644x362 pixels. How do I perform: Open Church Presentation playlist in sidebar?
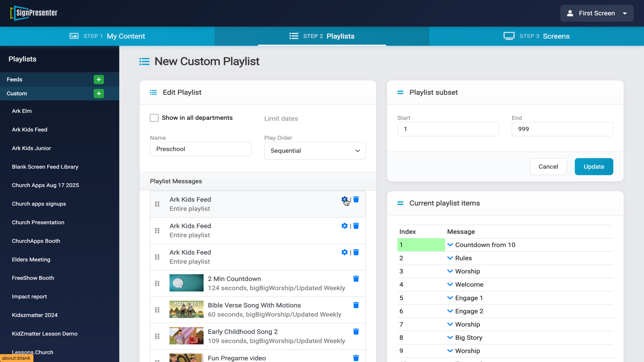point(38,223)
